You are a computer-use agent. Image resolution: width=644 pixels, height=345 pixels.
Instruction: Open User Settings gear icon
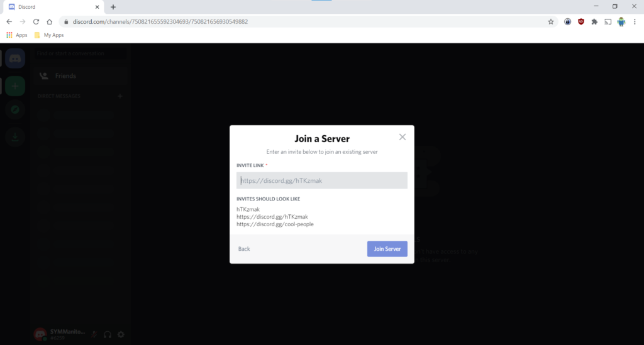121,334
